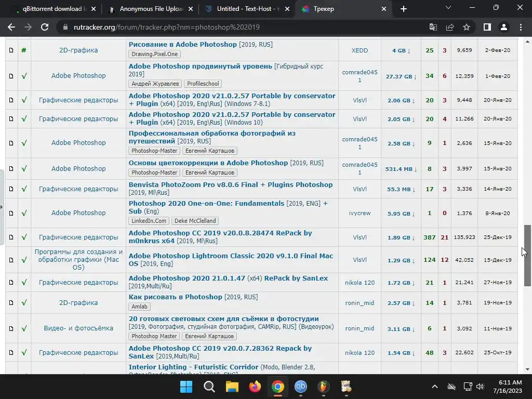This screenshot has height=399, width=532.
Task: Open Mac OS graphics programs forum
Action: click(78, 260)
